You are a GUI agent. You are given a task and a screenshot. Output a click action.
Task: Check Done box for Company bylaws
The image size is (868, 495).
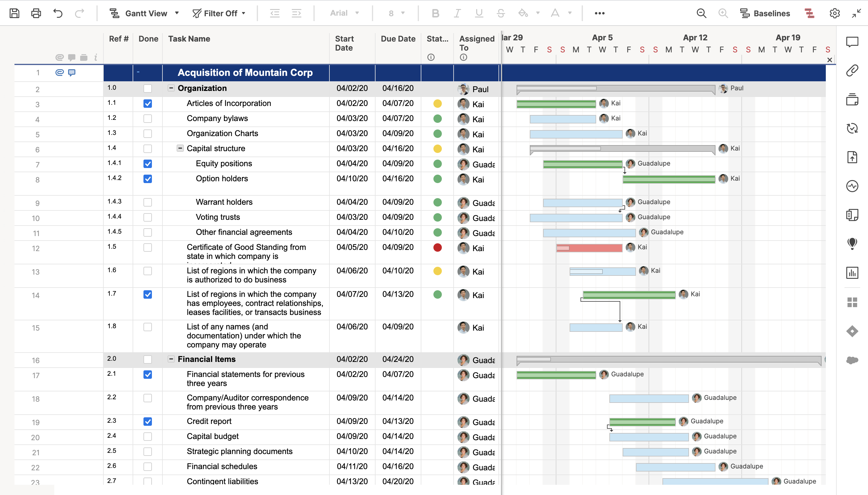[147, 119]
